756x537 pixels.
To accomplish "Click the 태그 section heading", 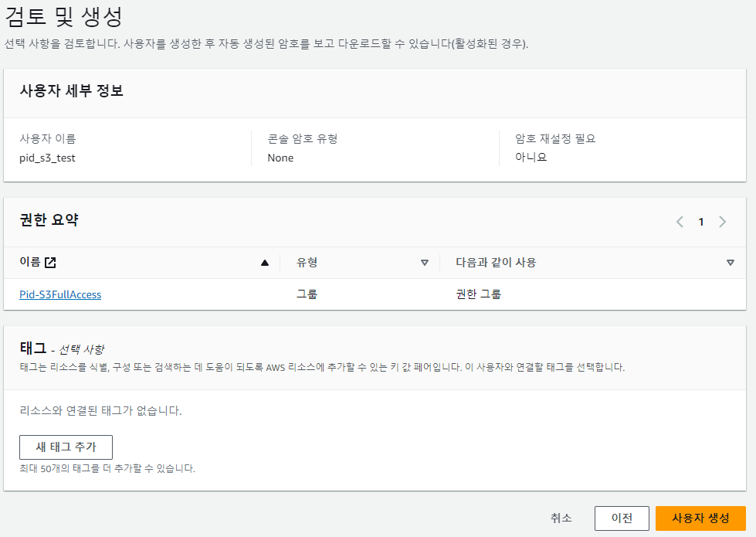I will [32, 348].
